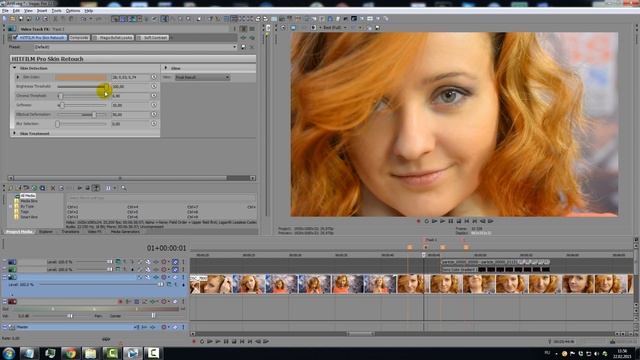Open Google Chrome from the taskbar
The height and width of the screenshot is (360, 640).
tap(70, 353)
